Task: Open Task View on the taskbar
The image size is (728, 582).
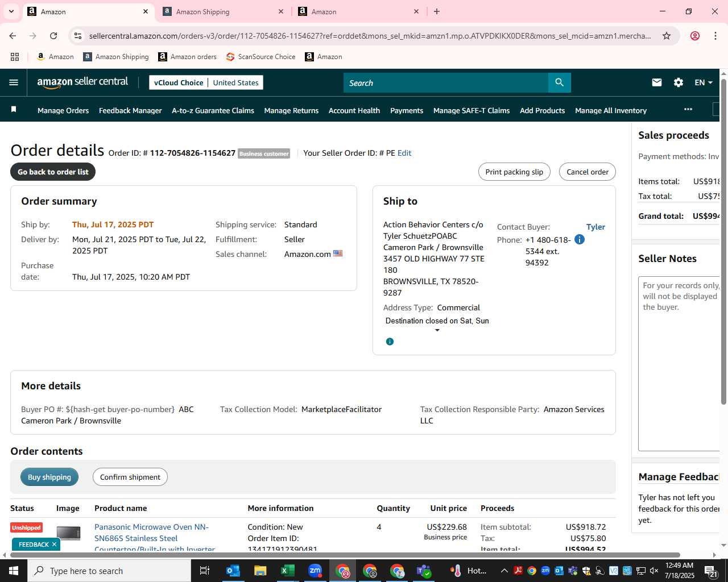Action: [205, 571]
